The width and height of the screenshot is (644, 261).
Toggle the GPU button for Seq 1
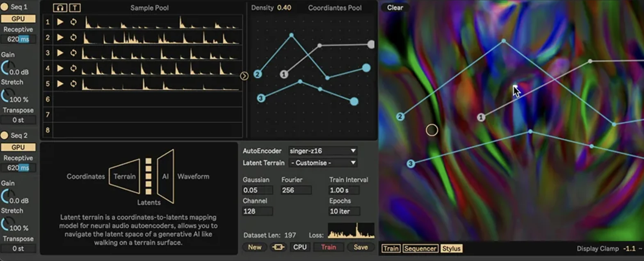[18, 18]
